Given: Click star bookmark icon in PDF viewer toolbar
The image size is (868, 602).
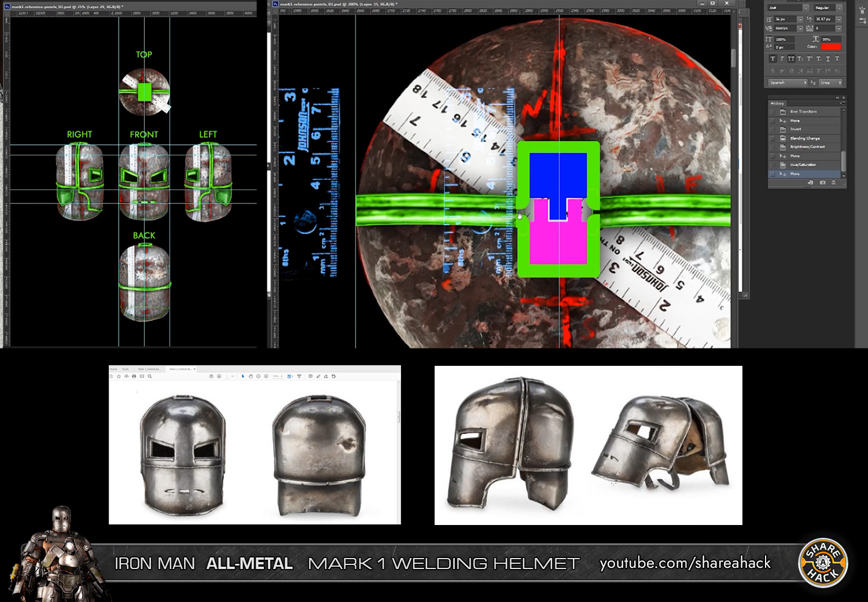Looking at the screenshot, I should coord(119,376).
